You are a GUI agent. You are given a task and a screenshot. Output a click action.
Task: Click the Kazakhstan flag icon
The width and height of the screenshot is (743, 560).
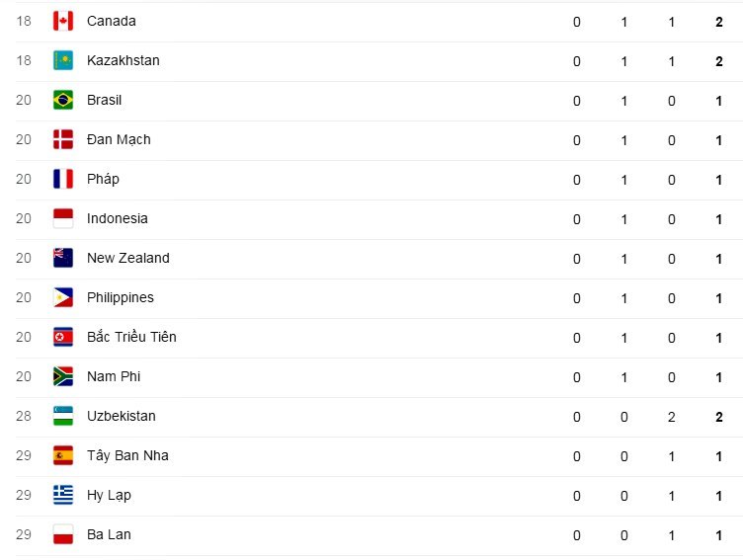63,60
